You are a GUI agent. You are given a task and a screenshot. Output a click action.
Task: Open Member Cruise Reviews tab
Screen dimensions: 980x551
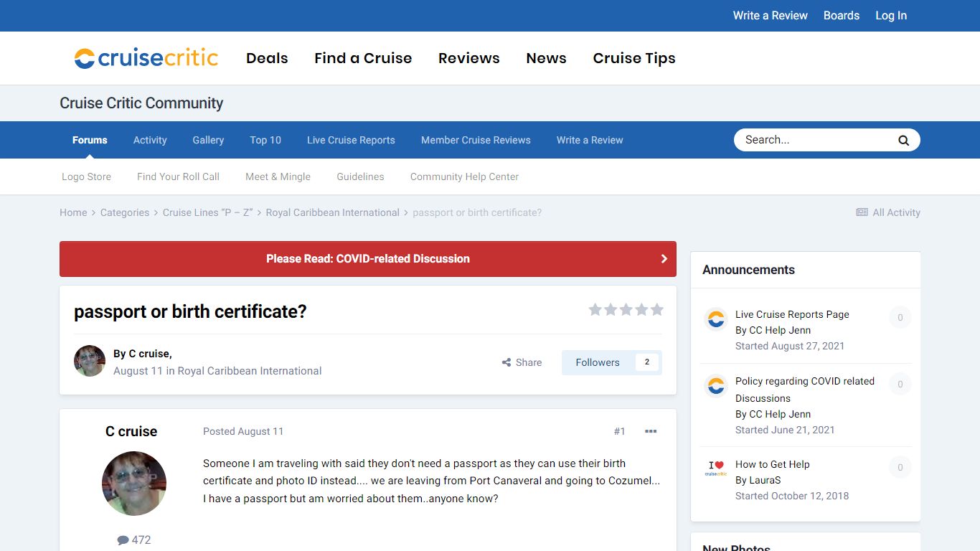click(476, 140)
